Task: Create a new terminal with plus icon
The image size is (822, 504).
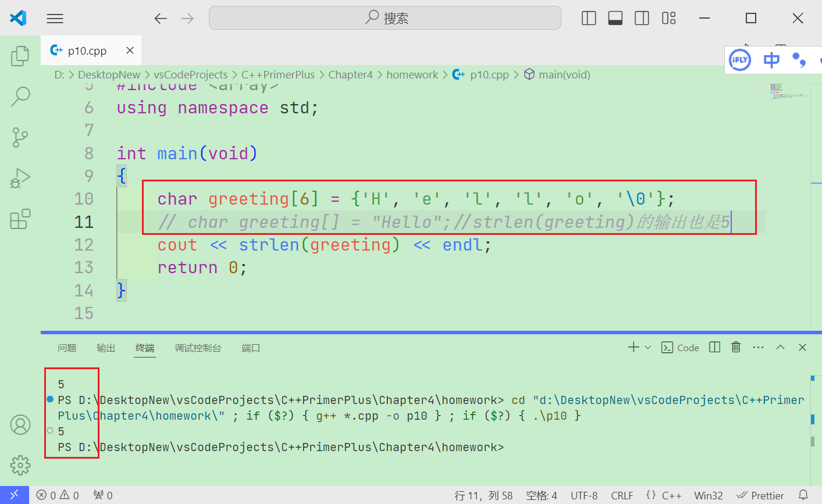Action: point(634,348)
